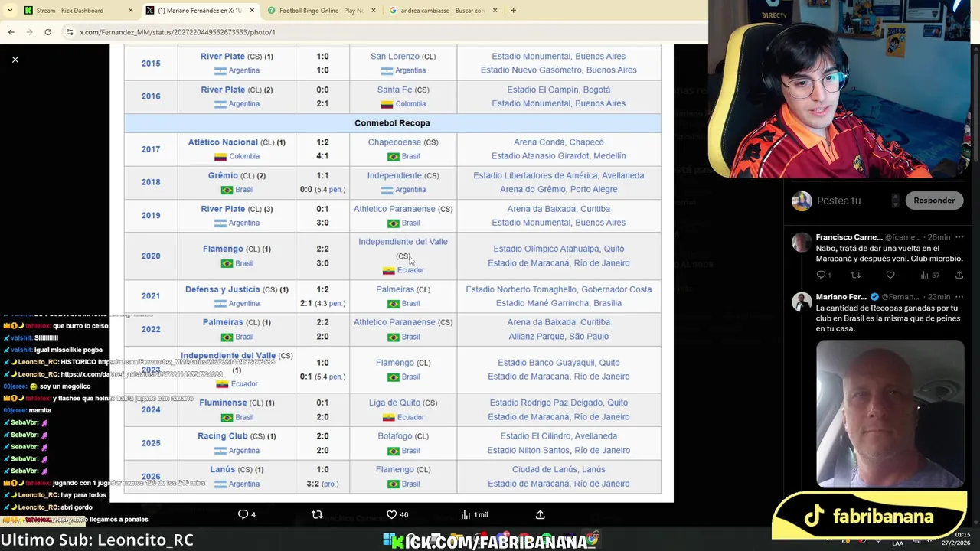Click Estadio Banco Guayaquil, Quito text

(x=558, y=363)
